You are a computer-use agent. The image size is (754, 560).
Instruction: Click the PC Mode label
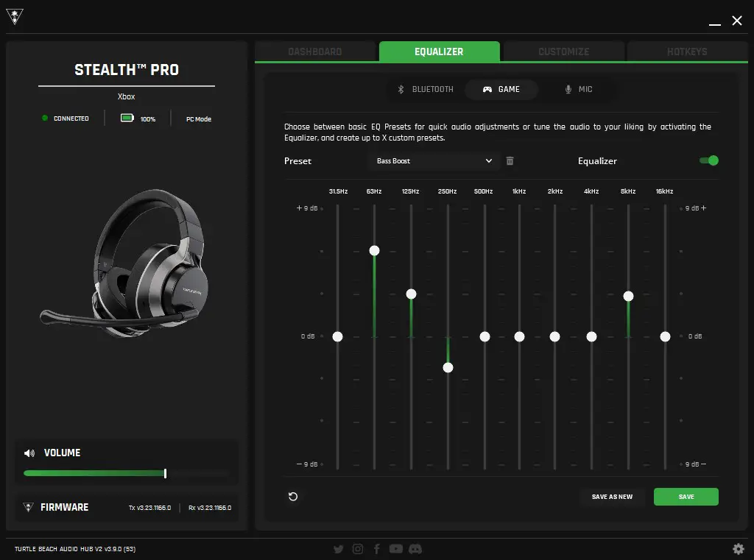coord(199,119)
